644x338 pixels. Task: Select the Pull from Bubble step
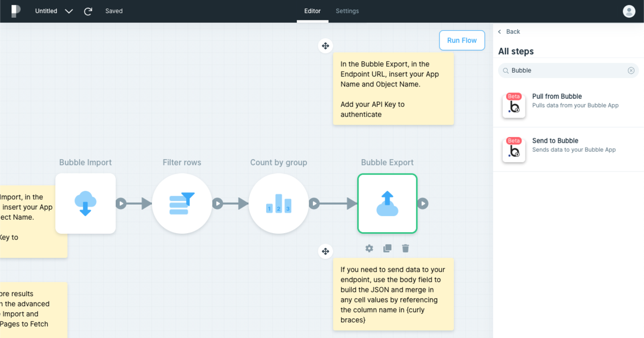[568, 105]
